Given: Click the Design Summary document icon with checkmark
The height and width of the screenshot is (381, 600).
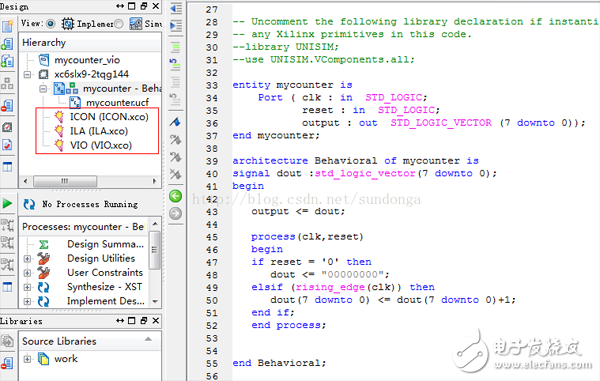Looking at the screenshot, I should (x=7, y=145).
